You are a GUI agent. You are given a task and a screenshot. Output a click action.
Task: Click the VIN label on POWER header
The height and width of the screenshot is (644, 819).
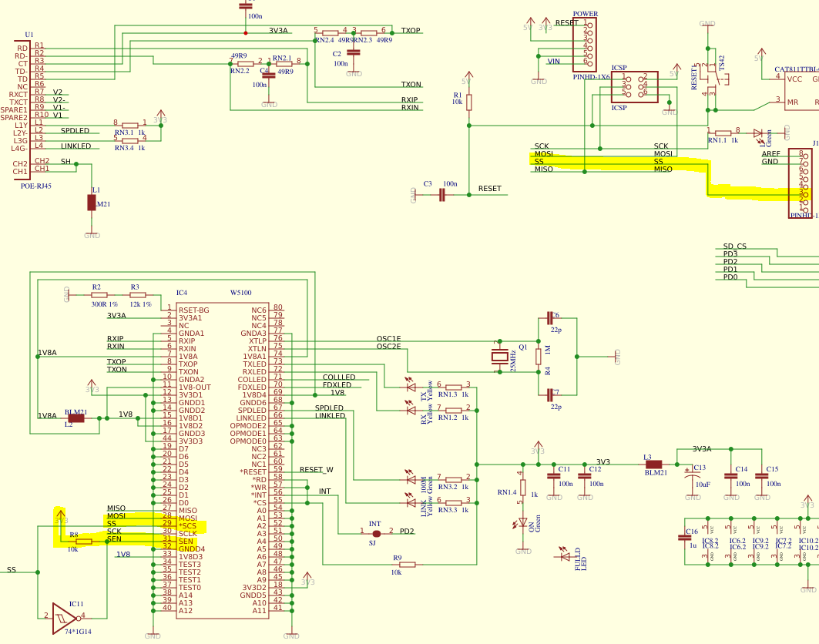pyautogui.click(x=554, y=61)
